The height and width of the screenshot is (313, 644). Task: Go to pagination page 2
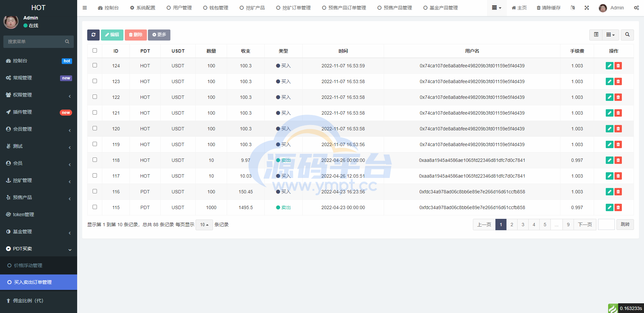512,225
